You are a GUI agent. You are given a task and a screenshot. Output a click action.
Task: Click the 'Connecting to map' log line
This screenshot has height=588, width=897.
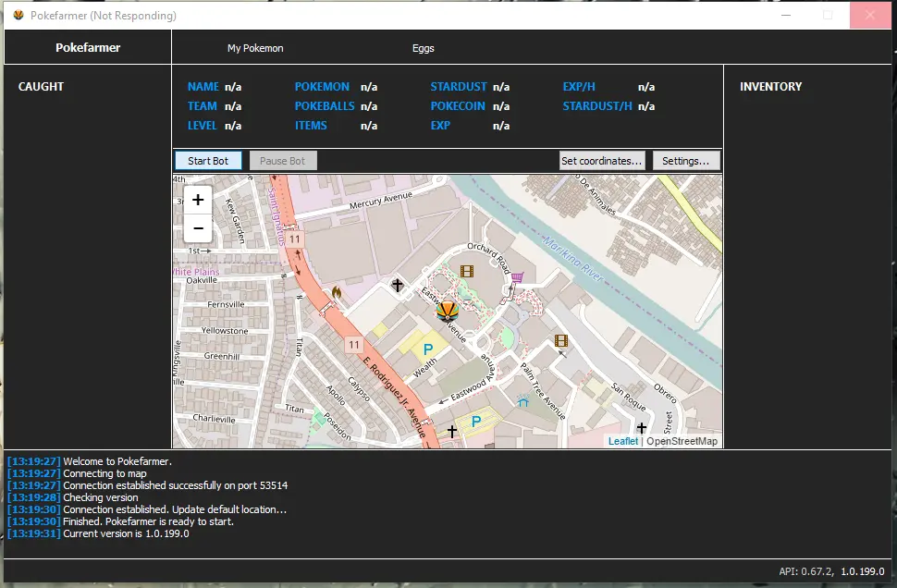tap(104, 473)
